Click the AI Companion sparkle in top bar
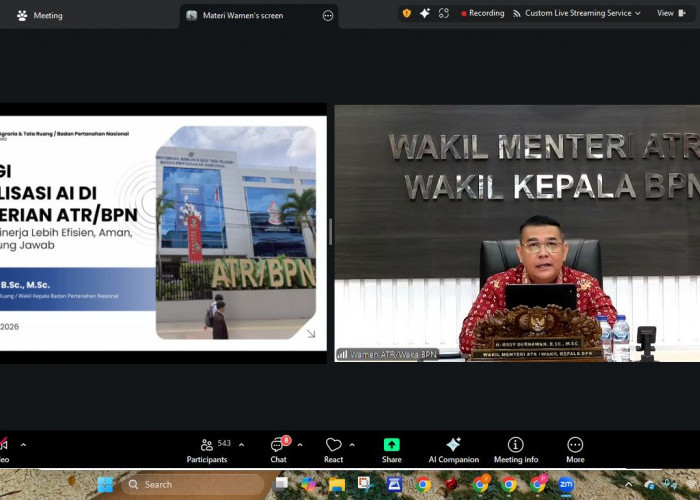700x500 pixels. [425, 13]
